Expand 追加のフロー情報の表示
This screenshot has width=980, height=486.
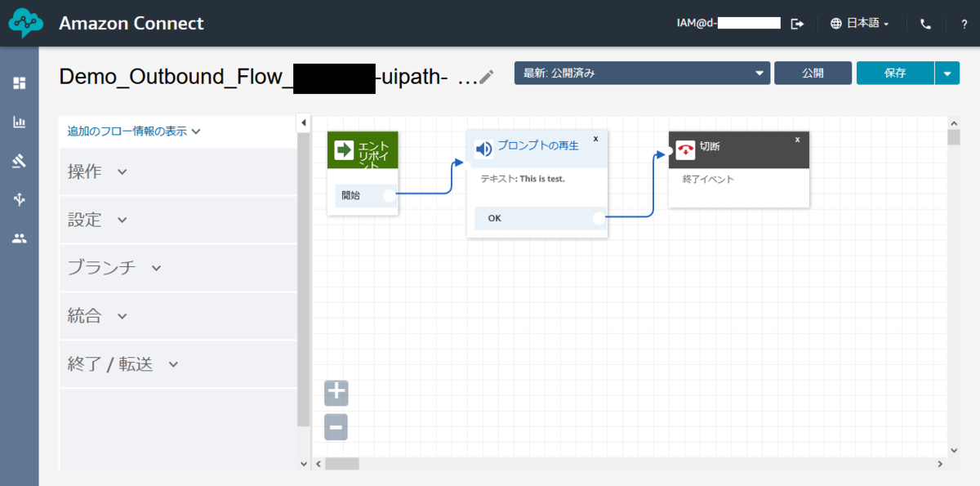[x=134, y=131]
